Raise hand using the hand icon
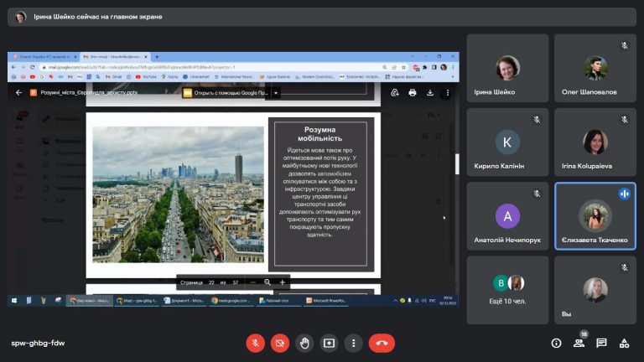This screenshot has width=644, height=362. [x=304, y=343]
